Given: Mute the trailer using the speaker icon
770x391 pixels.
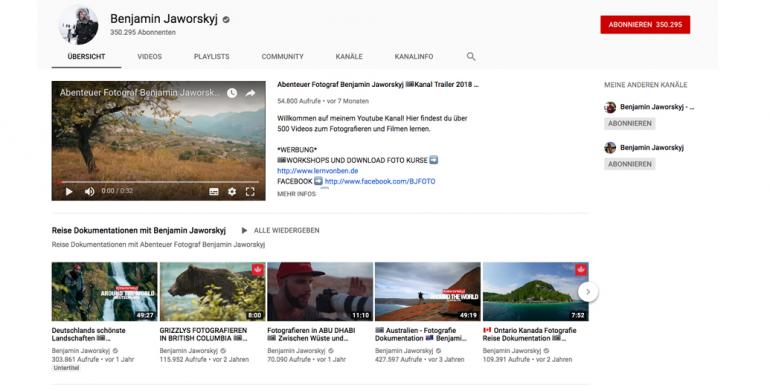Looking at the screenshot, I should tap(89, 192).
